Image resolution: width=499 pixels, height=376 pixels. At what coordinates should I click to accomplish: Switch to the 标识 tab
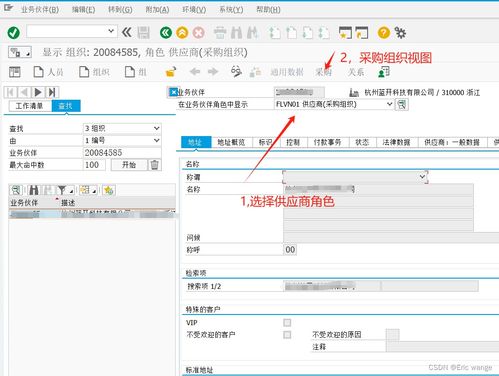[266, 142]
